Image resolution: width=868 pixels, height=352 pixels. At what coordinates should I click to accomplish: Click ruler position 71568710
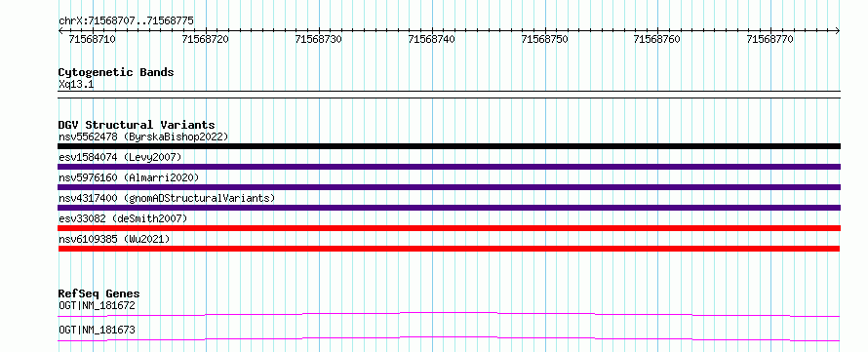coord(92,39)
